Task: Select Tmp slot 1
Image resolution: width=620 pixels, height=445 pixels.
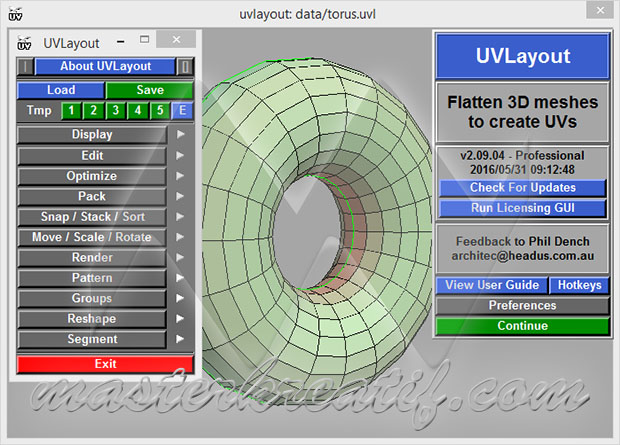Action: click(71, 110)
